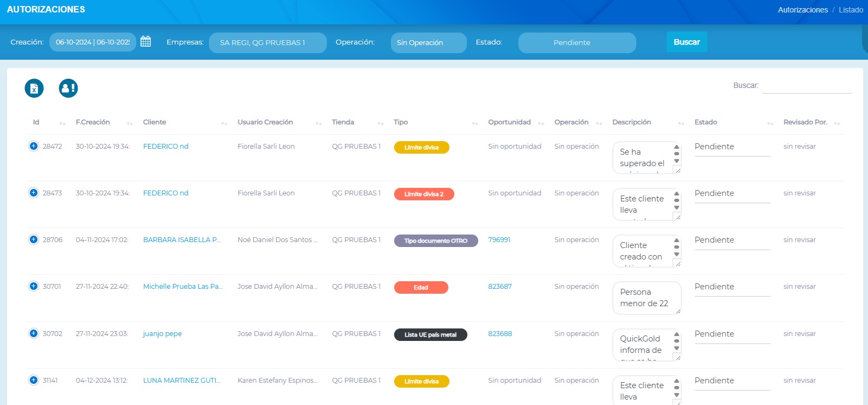This screenshot has width=868, height=405.
Task: Sort by Cliente column arrows
Action: (224, 123)
